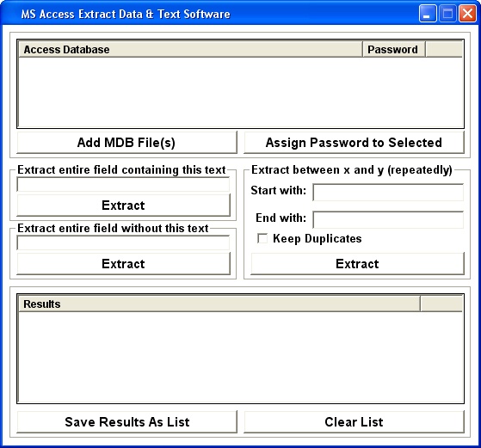Click Extract under 'without this text'

tap(123, 264)
